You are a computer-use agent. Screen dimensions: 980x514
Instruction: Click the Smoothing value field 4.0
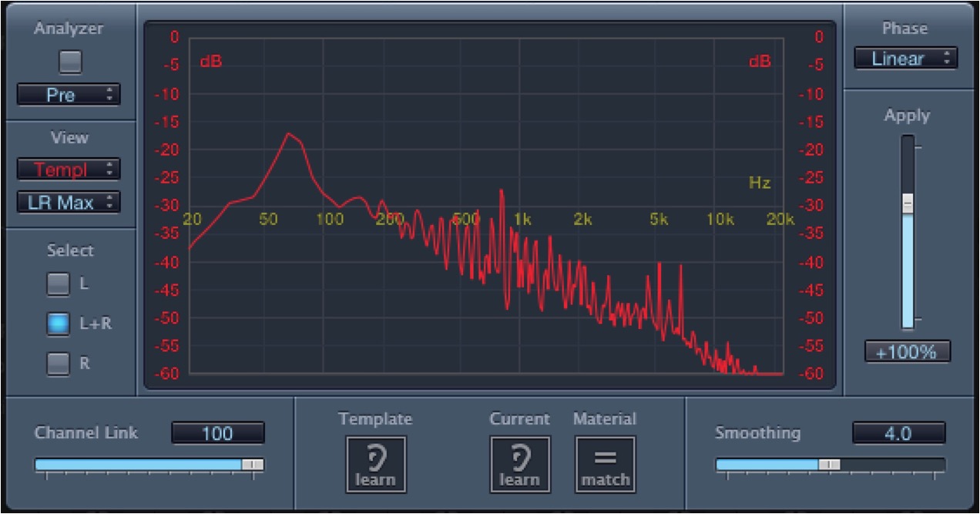898,433
